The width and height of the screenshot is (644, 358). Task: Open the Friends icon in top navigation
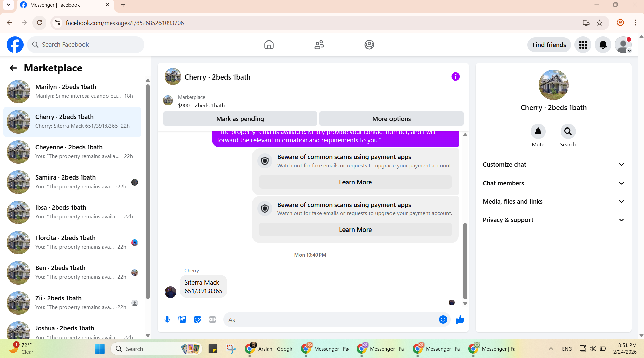[319, 45]
